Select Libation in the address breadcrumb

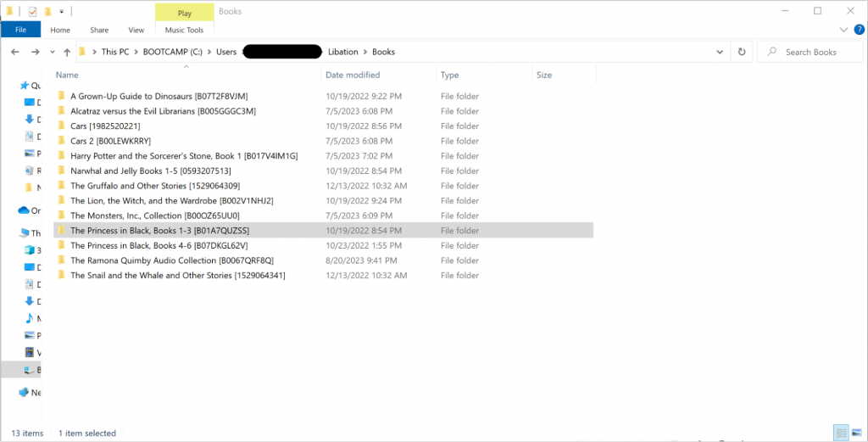click(x=342, y=52)
